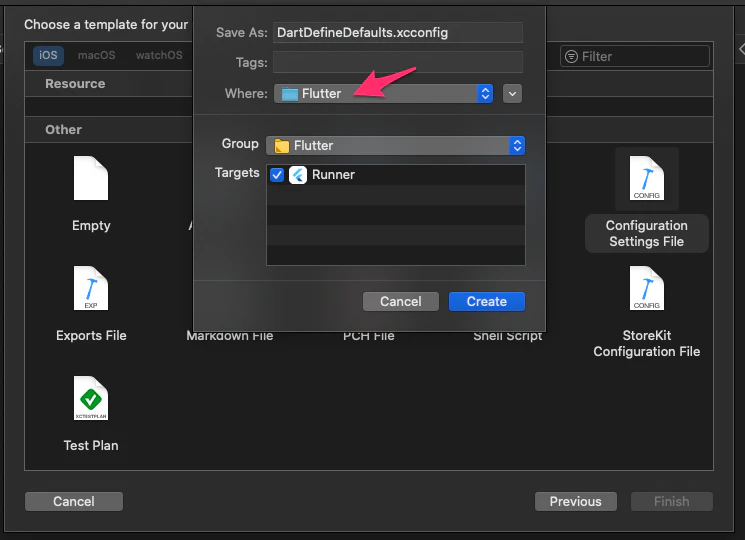Expand the save location browser chevron
Screen dimensions: 745x540
tap(512, 94)
